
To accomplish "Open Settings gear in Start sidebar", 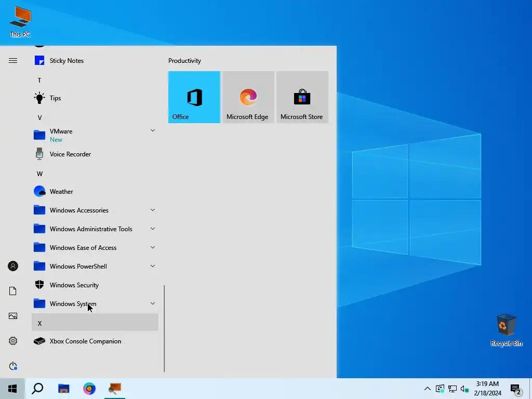I will click(13, 341).
